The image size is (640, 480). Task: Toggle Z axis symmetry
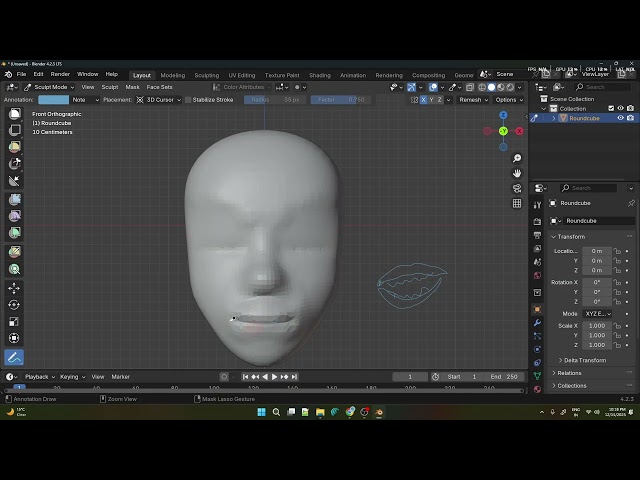pyautogui.click(x=439, y=100)
